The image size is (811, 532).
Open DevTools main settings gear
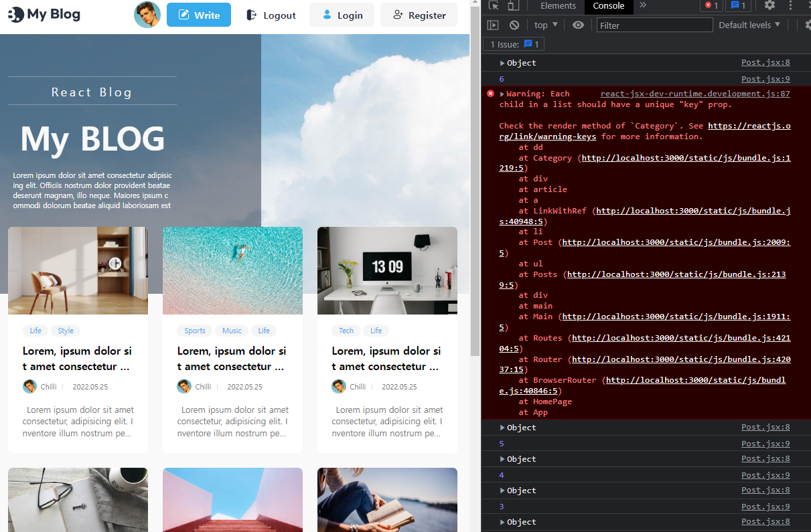[x=769, y=5]
